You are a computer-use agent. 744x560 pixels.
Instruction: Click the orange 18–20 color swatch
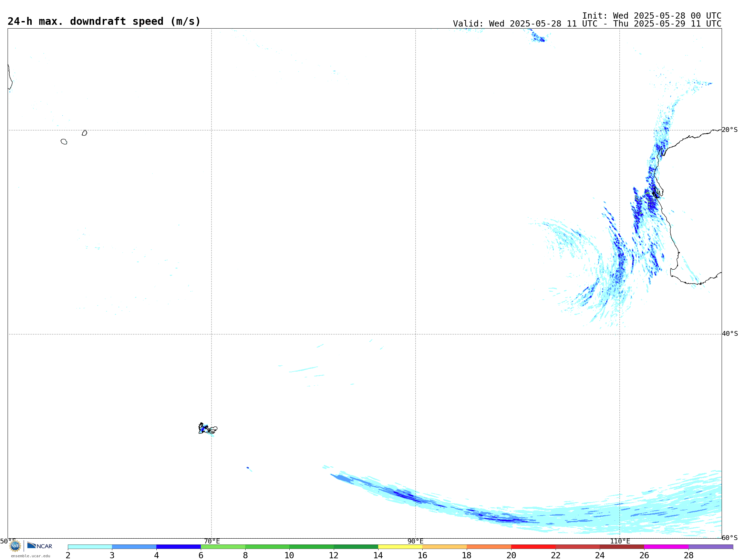tap(489, 547)
